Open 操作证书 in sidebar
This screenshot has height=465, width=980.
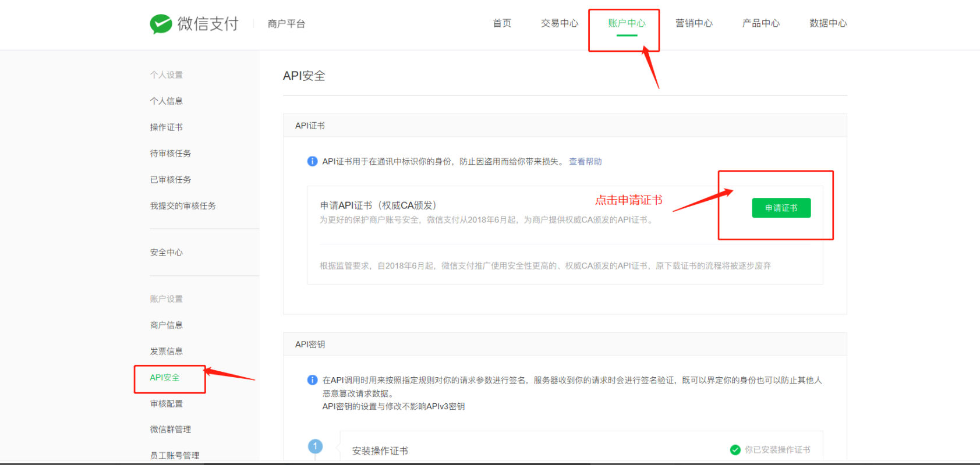[x=167, y=127]
